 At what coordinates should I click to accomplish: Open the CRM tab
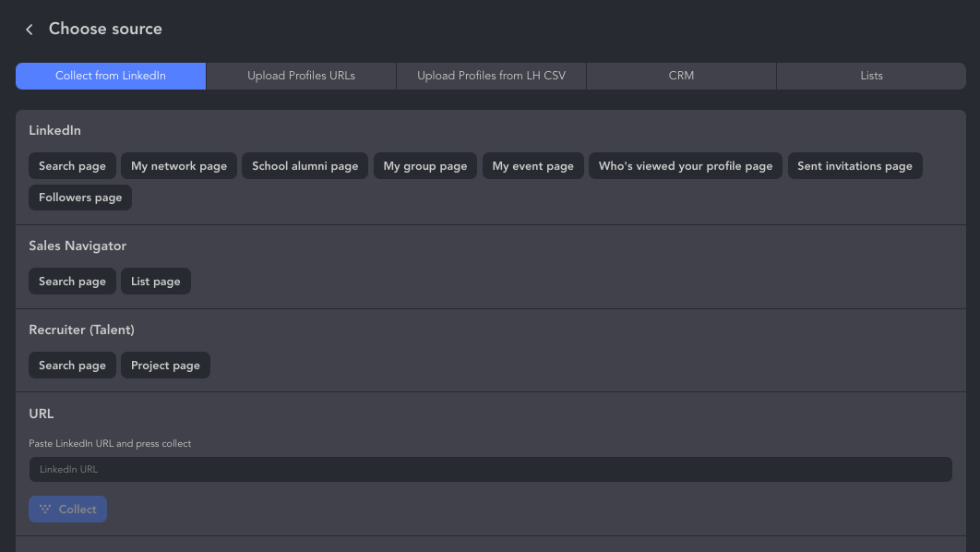coord(681,76)
